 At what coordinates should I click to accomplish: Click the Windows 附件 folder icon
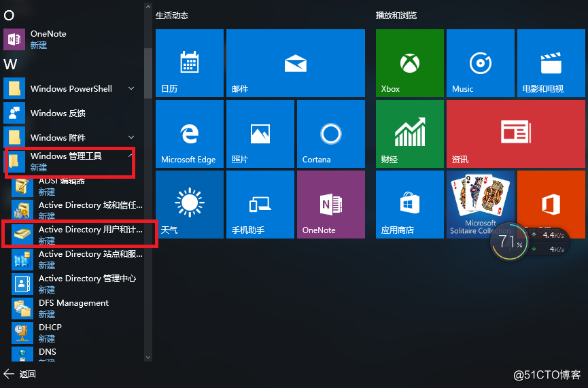tap(14, 137)
